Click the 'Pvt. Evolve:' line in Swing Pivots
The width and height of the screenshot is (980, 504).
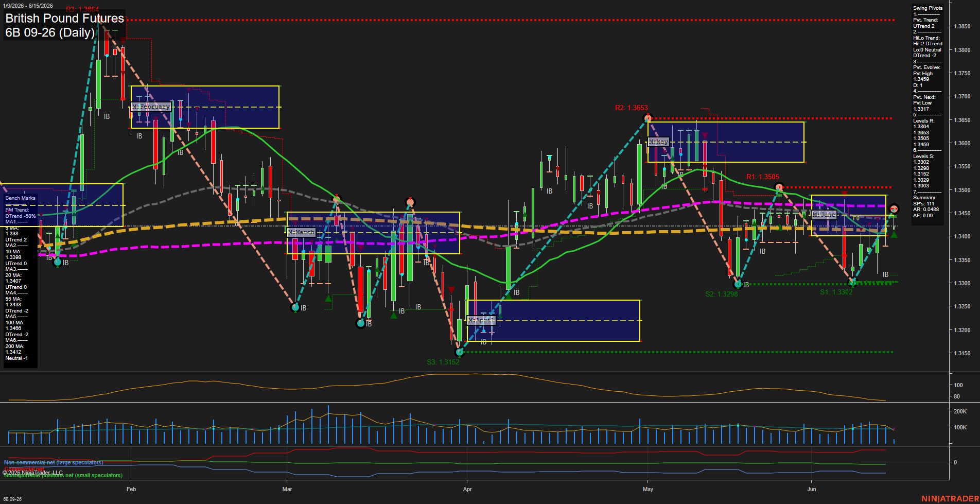pos(926,67)
